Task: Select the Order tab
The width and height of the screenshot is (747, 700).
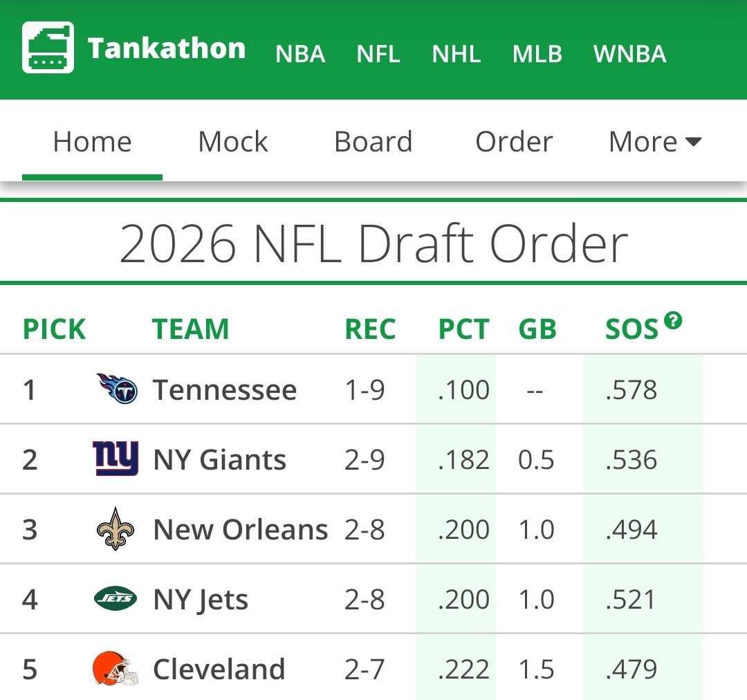Action: point(514,142)
